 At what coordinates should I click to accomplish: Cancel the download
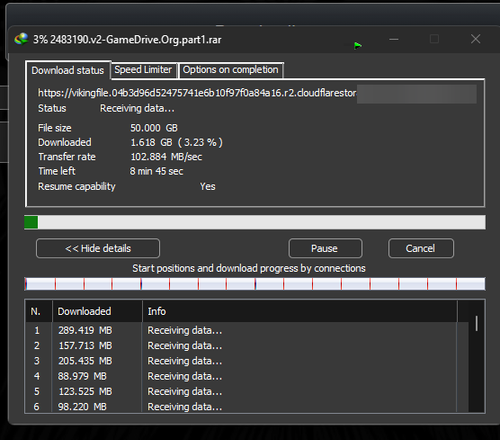tap(421, 248)
